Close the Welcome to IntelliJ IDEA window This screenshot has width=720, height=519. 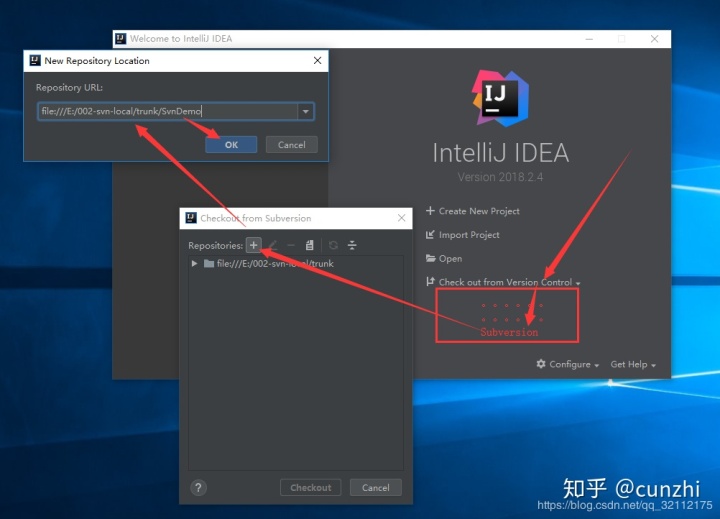pyautogui.click(x=654, y=39)
